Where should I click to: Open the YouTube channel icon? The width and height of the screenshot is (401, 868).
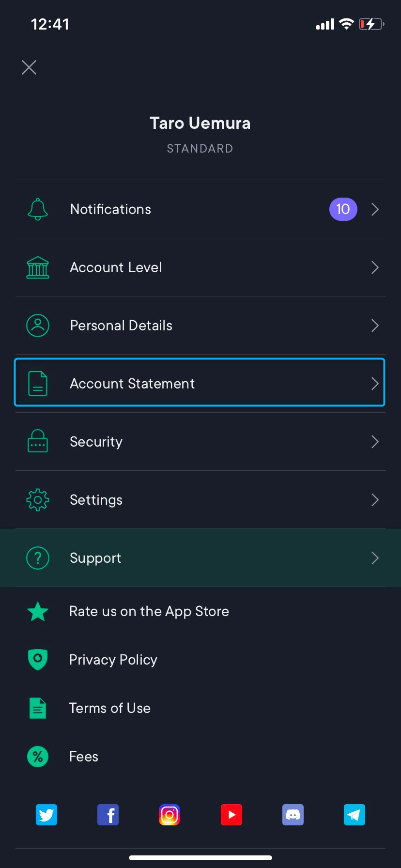click(x=231, y=815)
